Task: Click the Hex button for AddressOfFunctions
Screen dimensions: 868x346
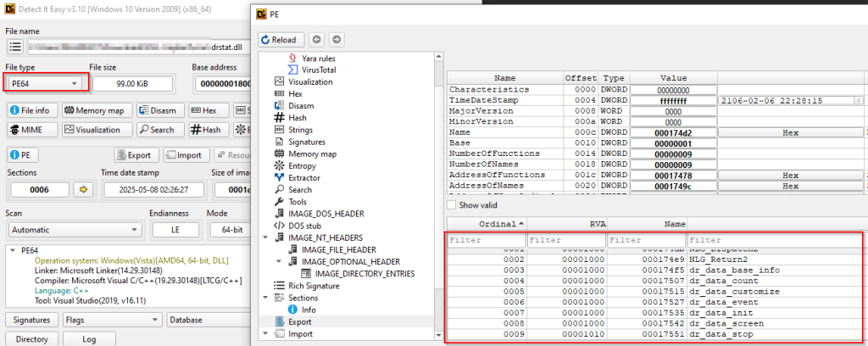Action: 791,175
